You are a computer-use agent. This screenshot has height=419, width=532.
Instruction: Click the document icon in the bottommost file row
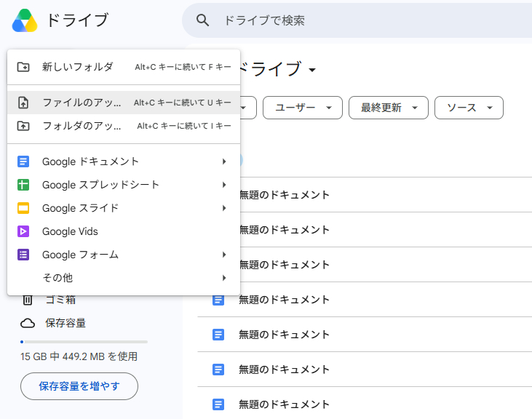tap(218, 404)
